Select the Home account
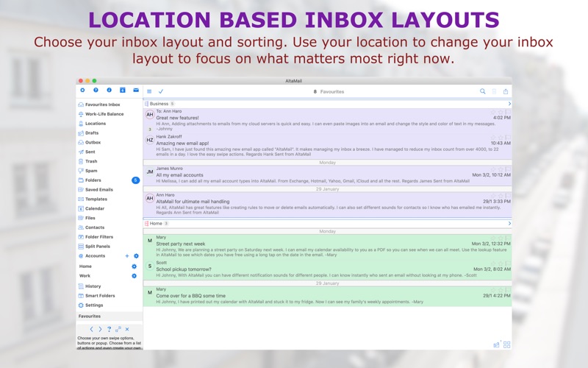Image resolution: width=588 pixels, height=368 pixels. click(85, 266)
